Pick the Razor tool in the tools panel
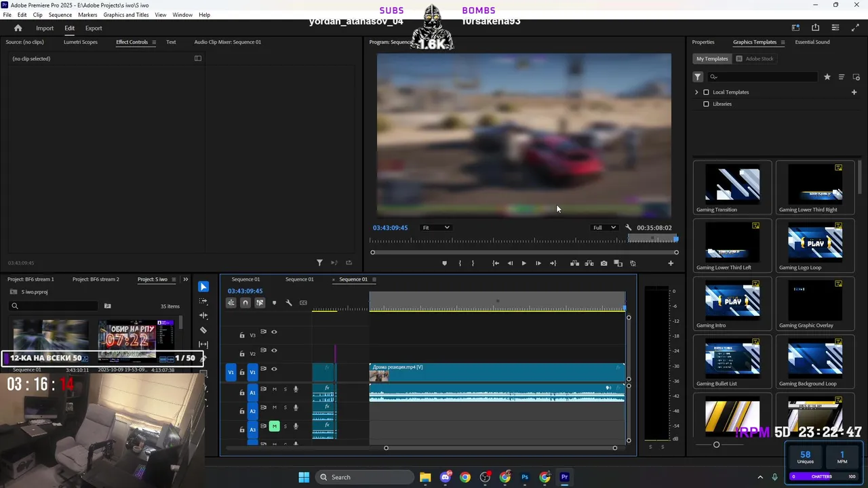This screenshot has height=488, width=868. coord(203,330)
